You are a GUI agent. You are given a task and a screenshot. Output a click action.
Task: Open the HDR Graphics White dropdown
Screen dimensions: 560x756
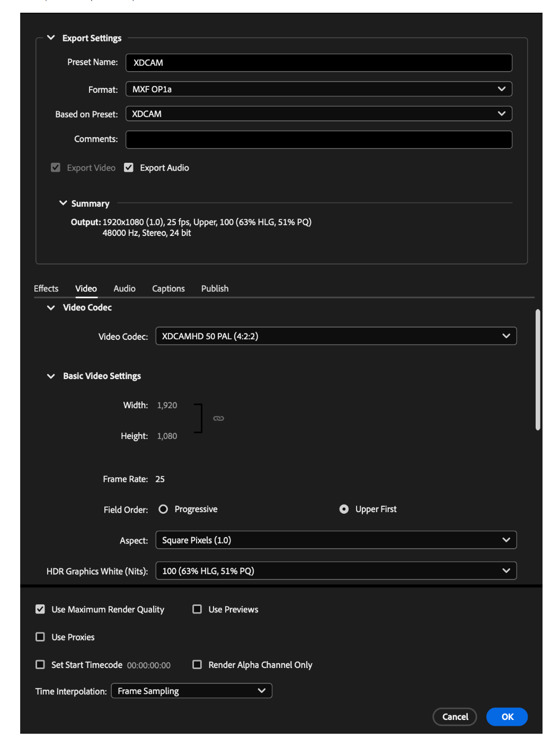336,571
